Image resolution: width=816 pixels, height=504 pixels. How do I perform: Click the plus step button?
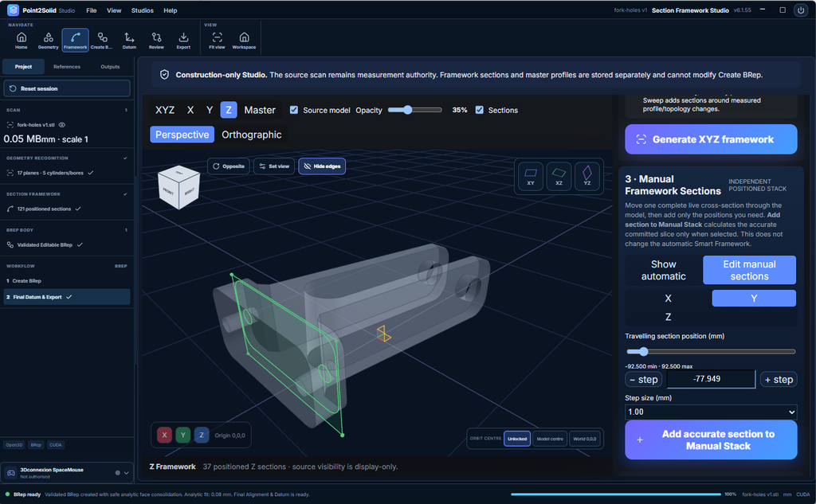779,380
